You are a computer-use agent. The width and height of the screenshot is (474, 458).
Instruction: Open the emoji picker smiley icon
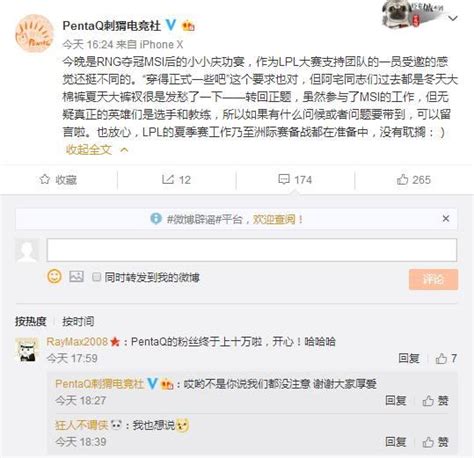54,276
